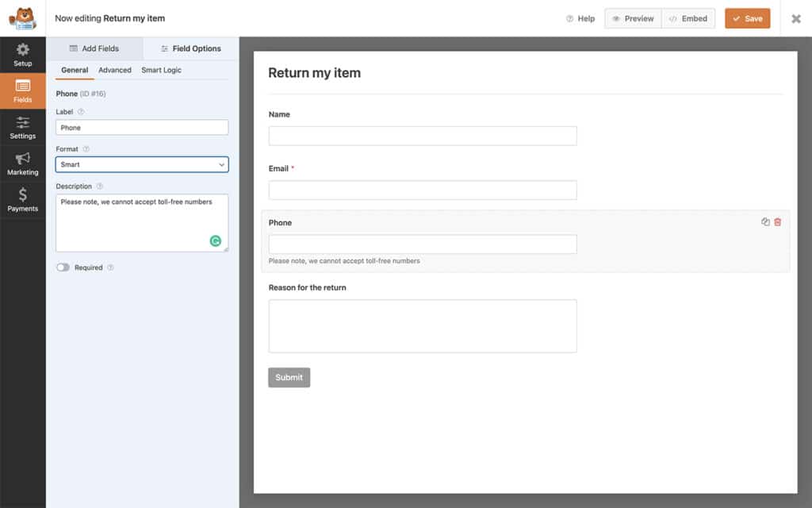Embed the form
This screenshot has width=812, height=508.
click(688, 18)
